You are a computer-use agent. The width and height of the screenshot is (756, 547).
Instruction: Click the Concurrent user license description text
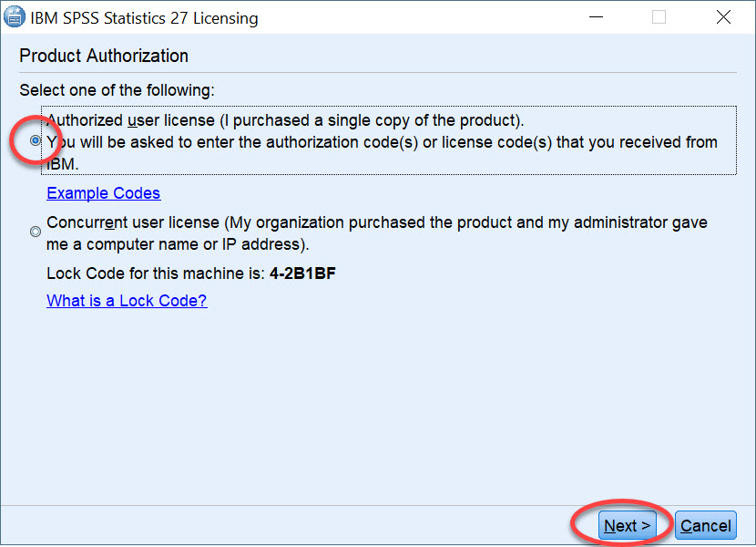[377, 233]
